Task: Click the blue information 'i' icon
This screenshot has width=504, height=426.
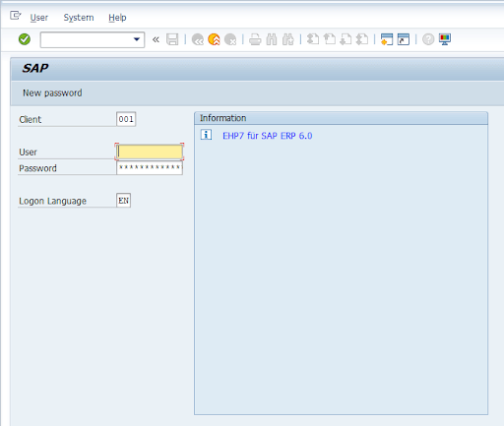Action: (206, 135)
